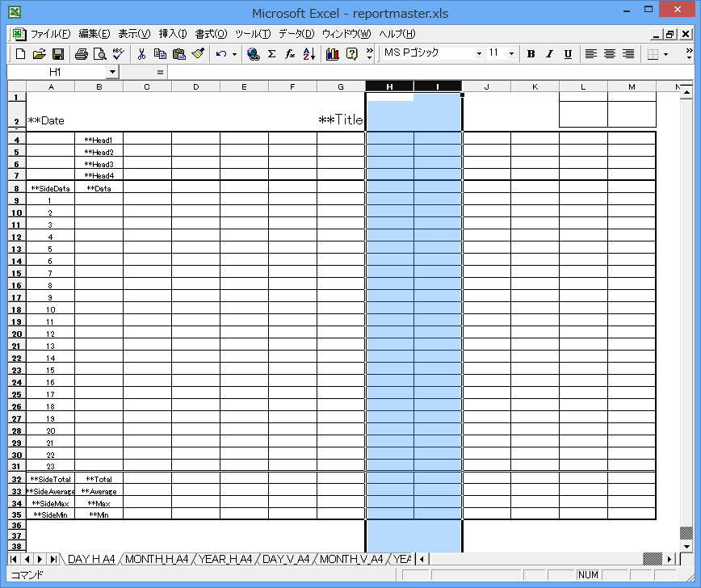Toggle Italic formatting
This screenshot has height=588, width=701.
click(x=549, y=54)
